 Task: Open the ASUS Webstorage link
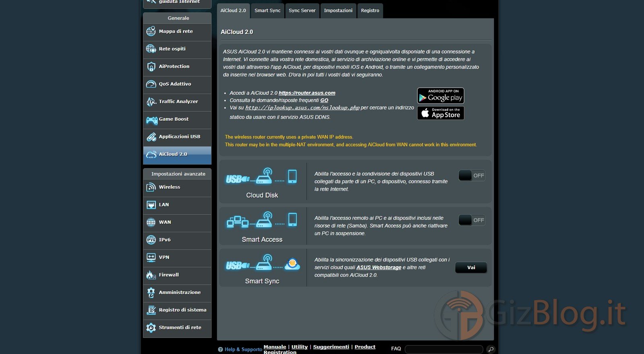(x=379, y=268)
